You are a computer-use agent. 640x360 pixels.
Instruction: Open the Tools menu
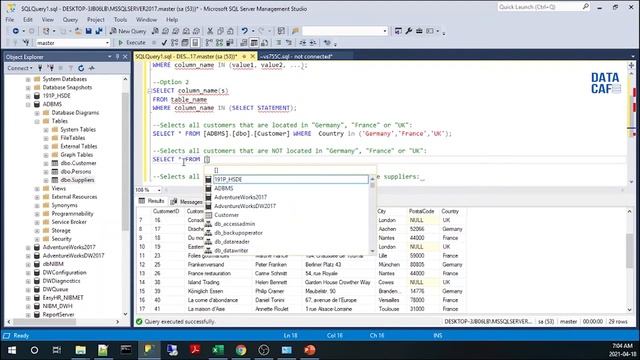click(x=120, y=20)
